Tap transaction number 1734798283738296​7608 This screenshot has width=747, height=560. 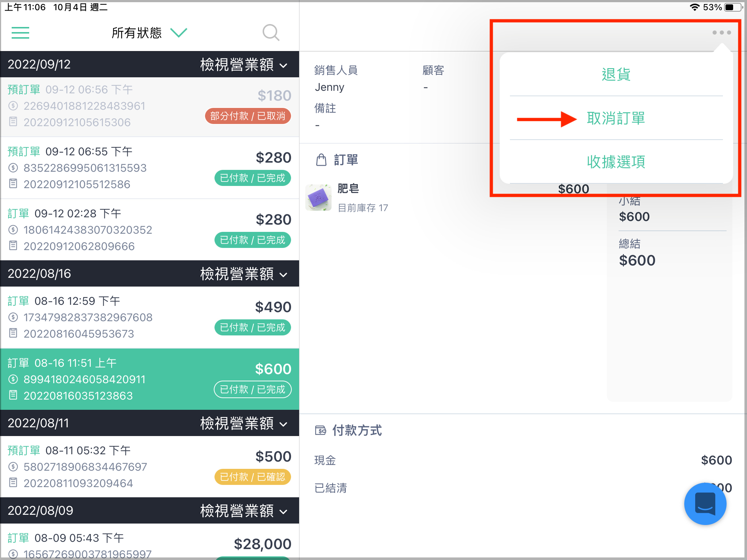(x=88, y=318)
